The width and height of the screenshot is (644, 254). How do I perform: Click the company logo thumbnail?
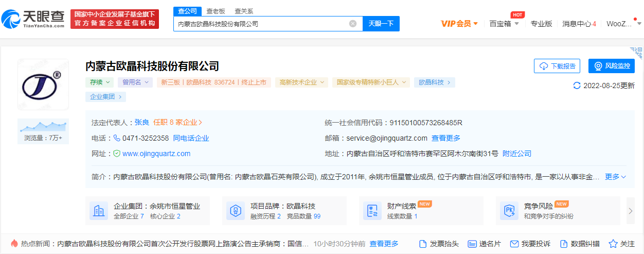43,84
